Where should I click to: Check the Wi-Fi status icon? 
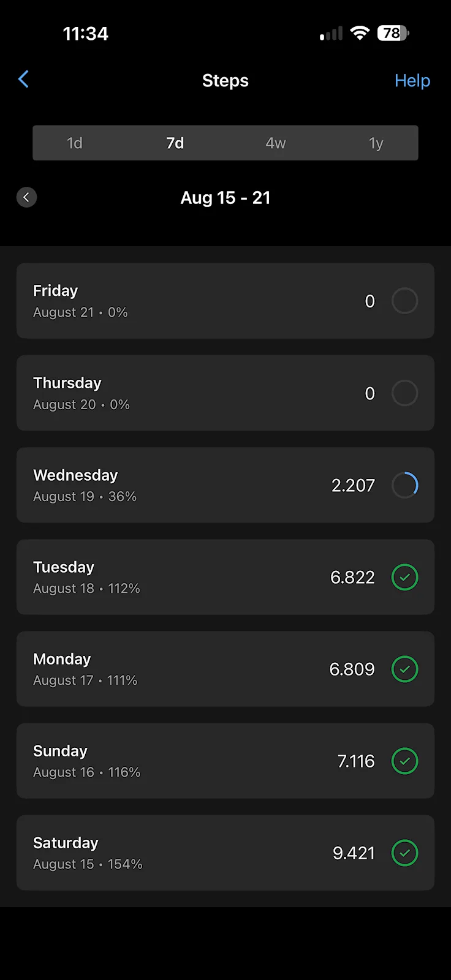click(x=360, y=33)
